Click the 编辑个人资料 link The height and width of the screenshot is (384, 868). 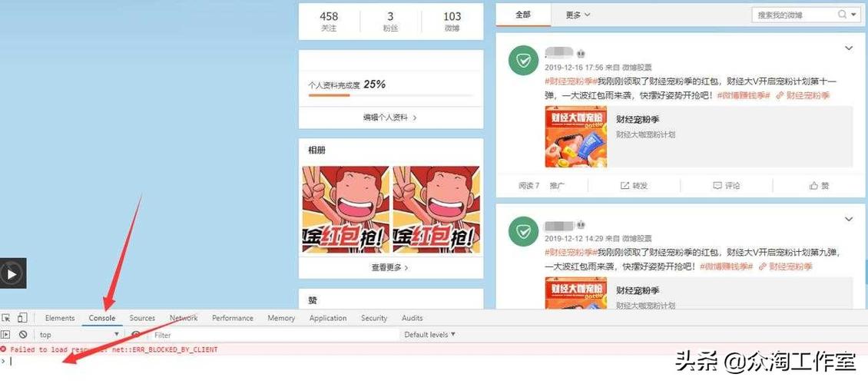pyautogui.click(x=389, y=118)
